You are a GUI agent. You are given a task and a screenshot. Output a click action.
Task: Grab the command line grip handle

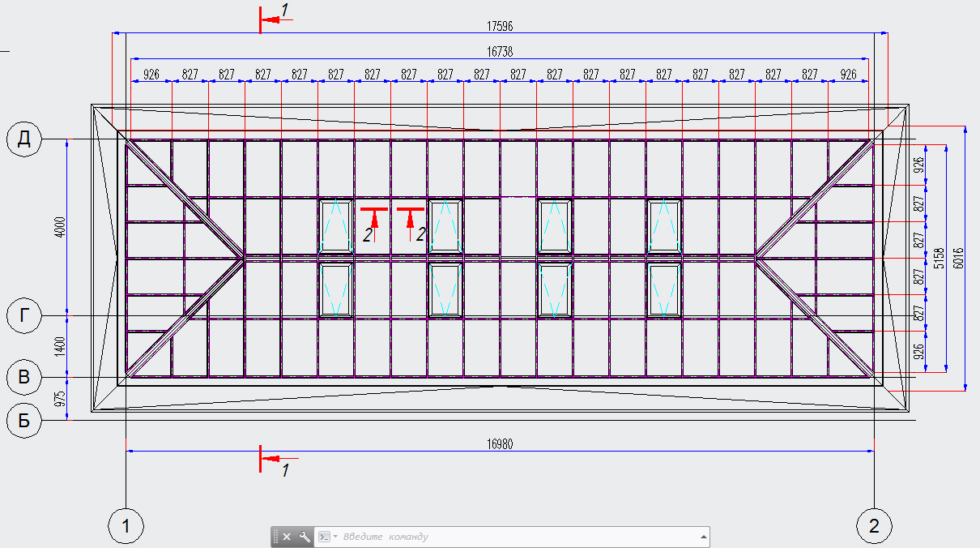point(275,537)
